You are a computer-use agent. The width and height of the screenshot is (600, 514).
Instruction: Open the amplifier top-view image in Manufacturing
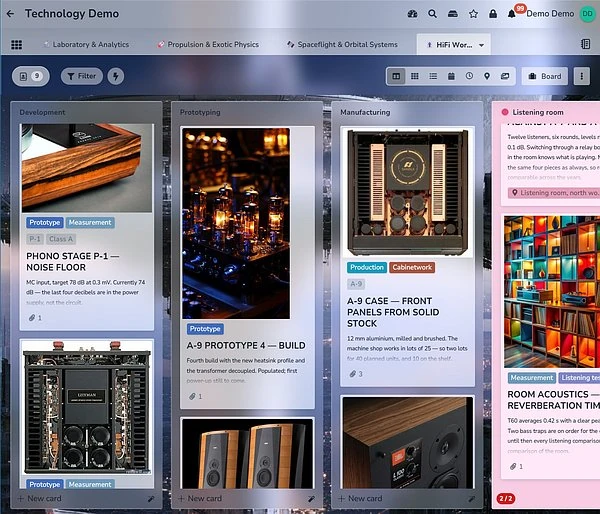pyautogui.click(x=408, y=193)
